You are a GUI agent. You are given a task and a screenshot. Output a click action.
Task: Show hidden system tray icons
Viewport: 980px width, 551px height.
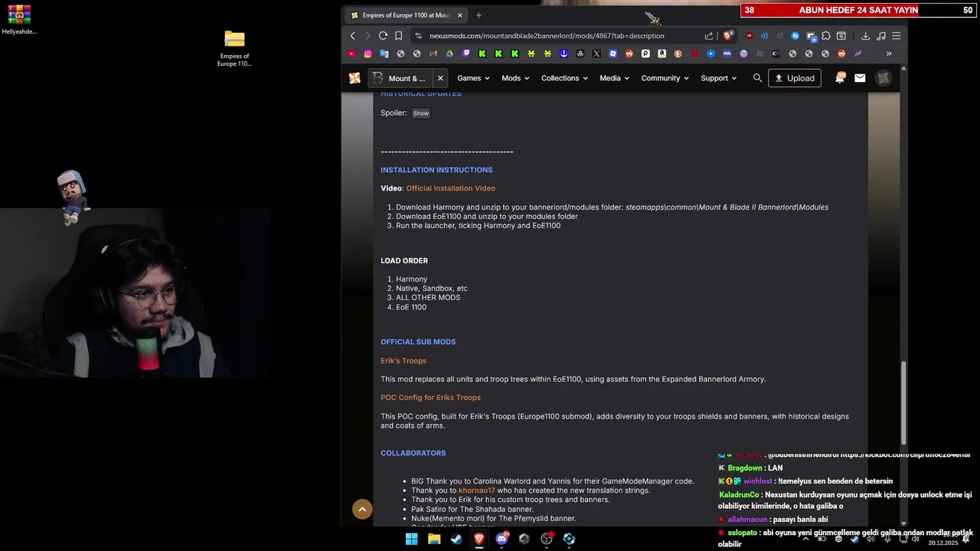(805, 539)
